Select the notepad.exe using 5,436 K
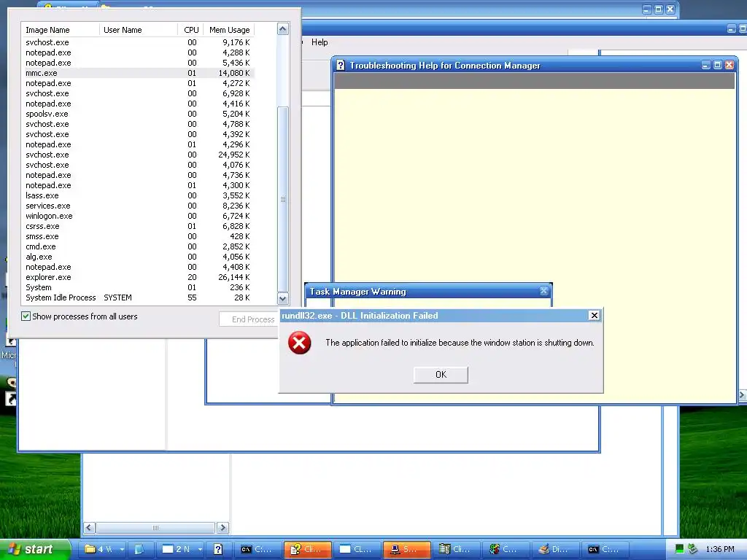The height and width of the screenshot is (560, 747). 138,63
